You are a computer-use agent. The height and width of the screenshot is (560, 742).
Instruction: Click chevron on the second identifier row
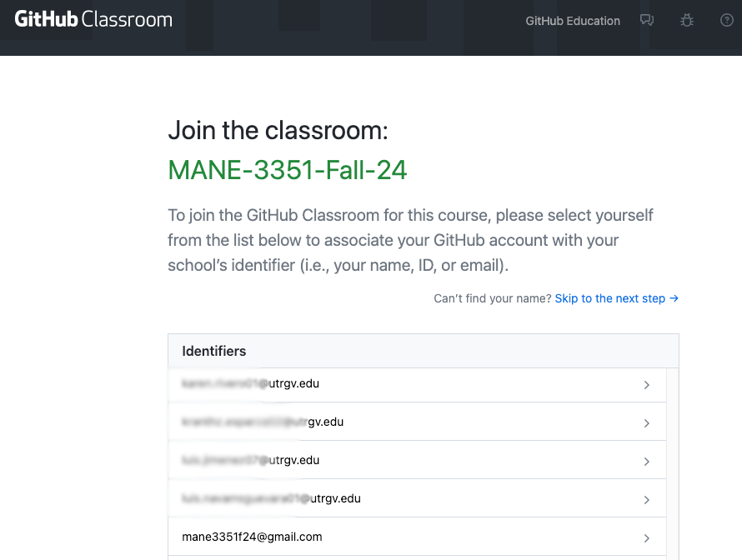click(646, 423)
